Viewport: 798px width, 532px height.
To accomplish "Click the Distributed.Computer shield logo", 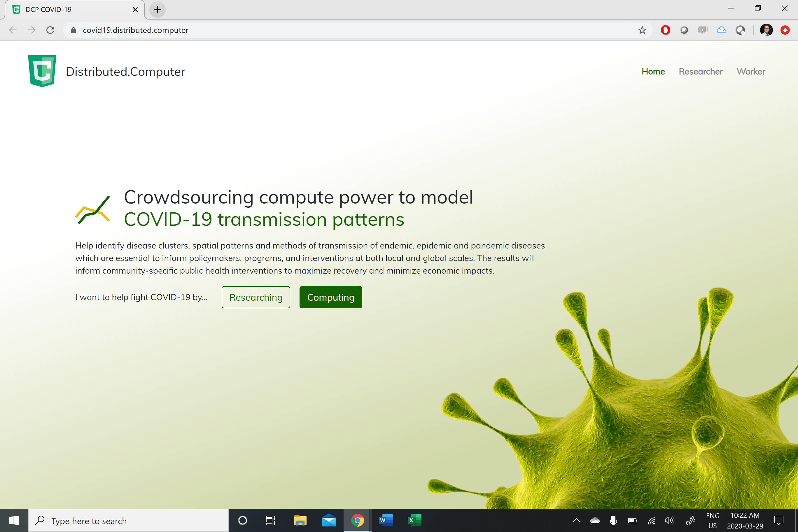I will tap(42, 71).
